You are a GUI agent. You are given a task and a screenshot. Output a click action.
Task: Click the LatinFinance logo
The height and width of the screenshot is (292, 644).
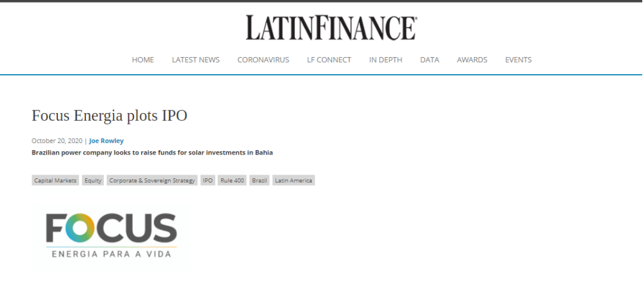click(331, 28)
